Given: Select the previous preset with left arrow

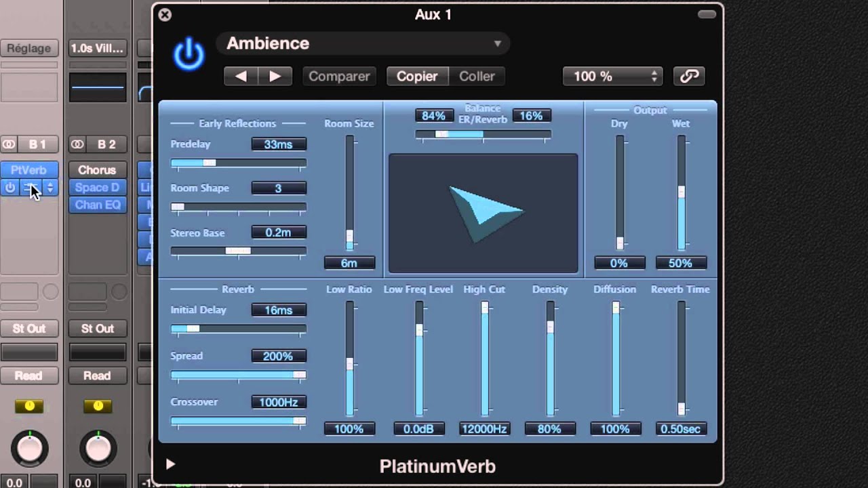Looking at the screenshot, I should (x=241, y=77).
